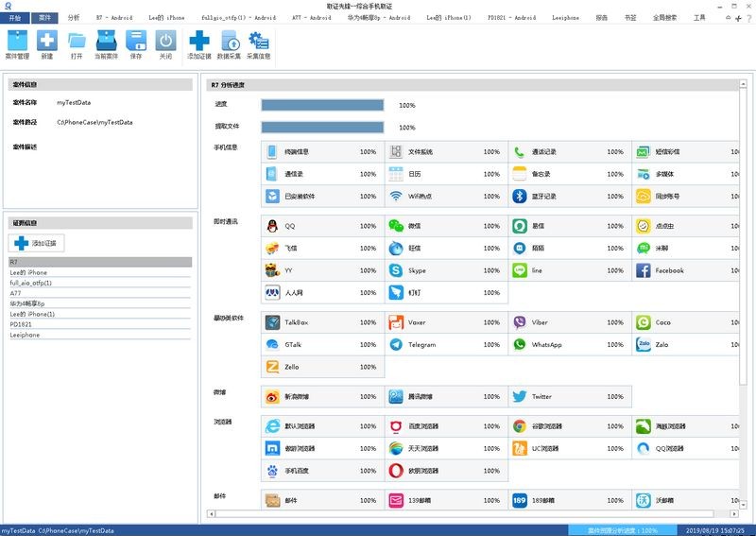
Task: Click the WhatsApp icon
Action: click(519, 344)
